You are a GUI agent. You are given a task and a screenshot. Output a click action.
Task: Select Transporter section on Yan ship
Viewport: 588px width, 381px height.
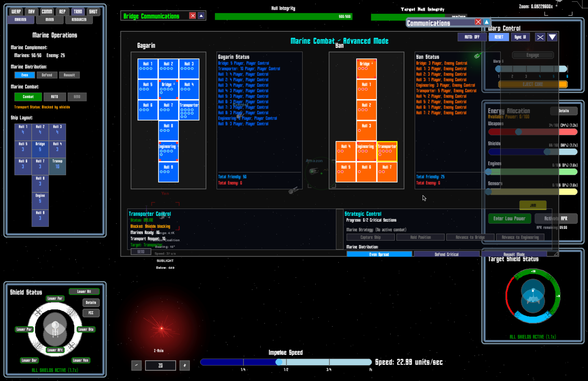387,151
